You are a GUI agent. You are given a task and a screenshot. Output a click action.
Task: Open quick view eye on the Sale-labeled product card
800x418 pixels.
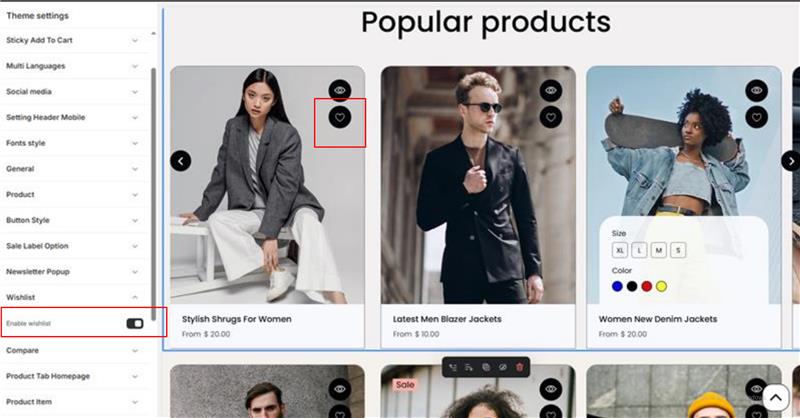tap(551, 389)
